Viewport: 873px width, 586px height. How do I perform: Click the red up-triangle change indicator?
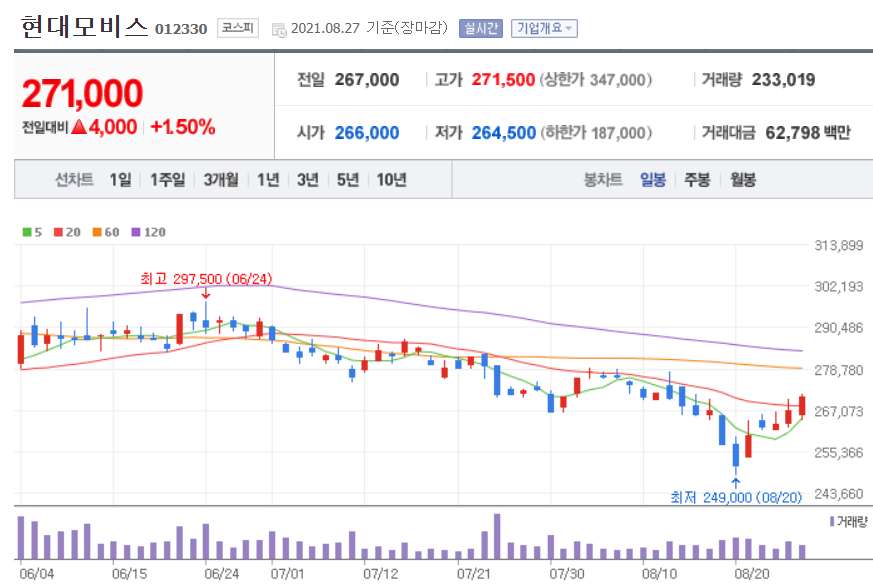[79, 127]
